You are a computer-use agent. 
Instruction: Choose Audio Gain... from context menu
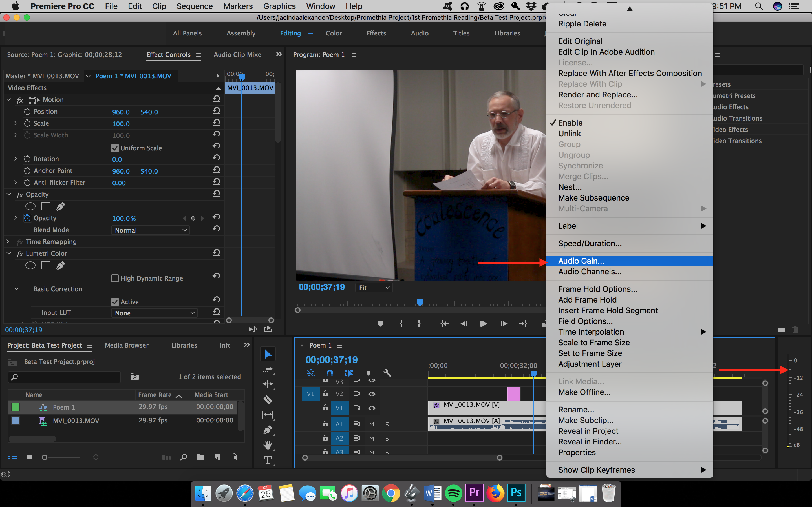coord(581,261)
